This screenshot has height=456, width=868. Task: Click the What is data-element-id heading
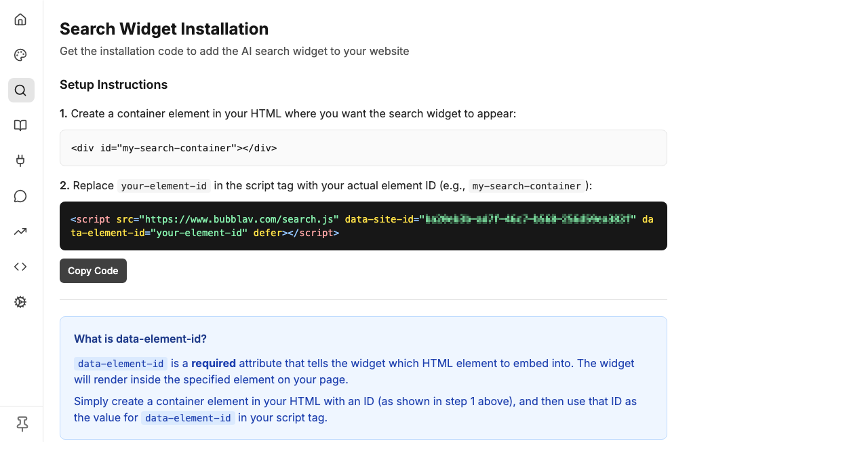coord(140,339)
